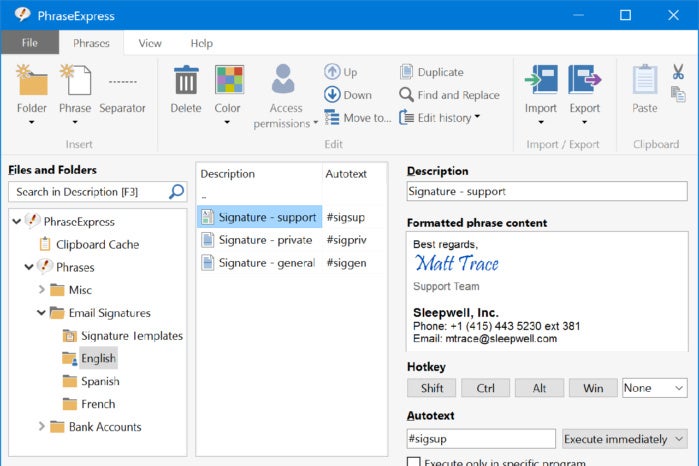Collapse the Phrases tree node
Image resolution: width=699 pixels, height=466 pixels.
(x=29, y=267)
